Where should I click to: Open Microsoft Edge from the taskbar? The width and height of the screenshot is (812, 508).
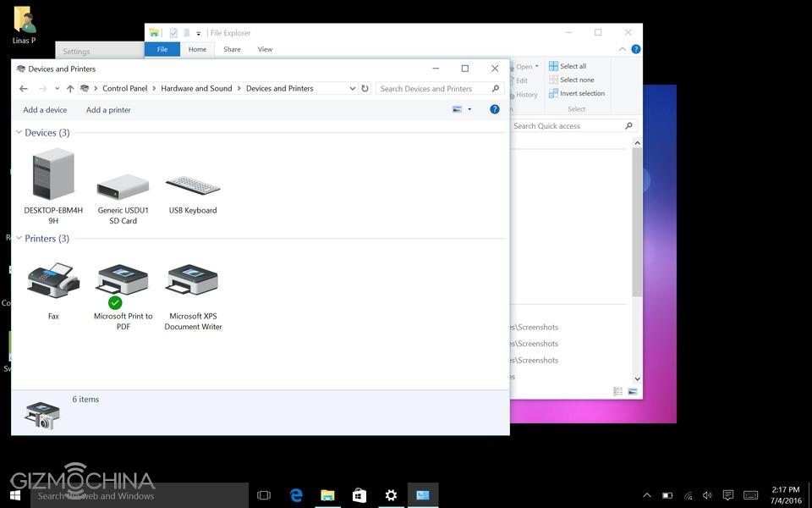pyautogui.click(x=296, y=495)
